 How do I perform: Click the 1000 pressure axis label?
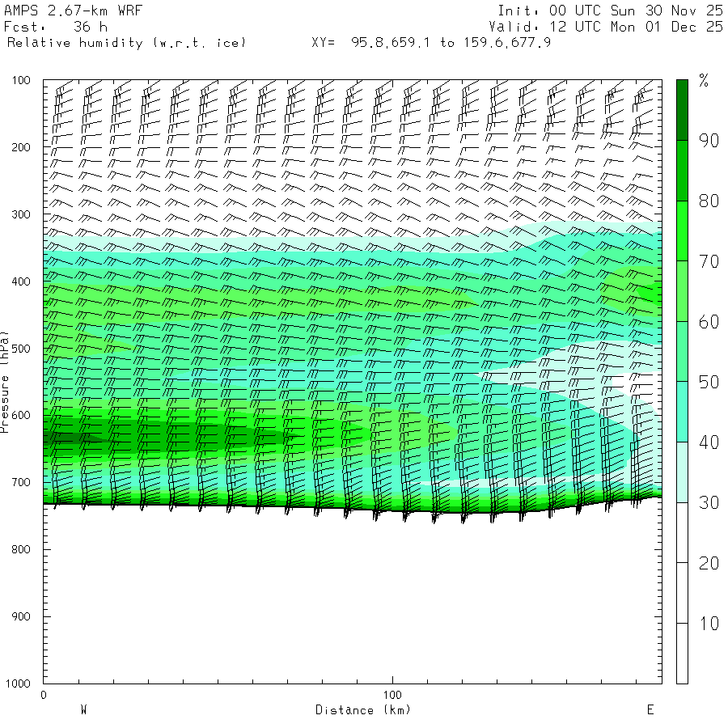point(18,684)
